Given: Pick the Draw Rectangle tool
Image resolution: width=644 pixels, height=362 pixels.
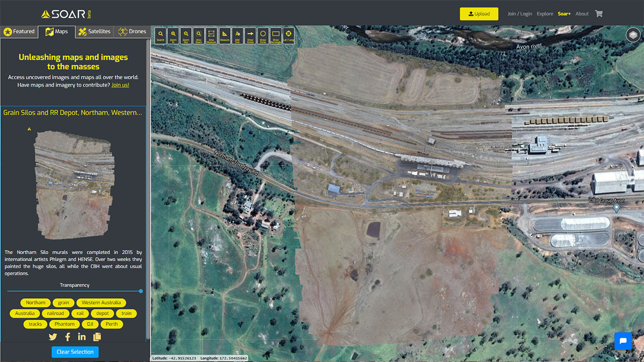Looking at the screenshot, I should 276,35.
